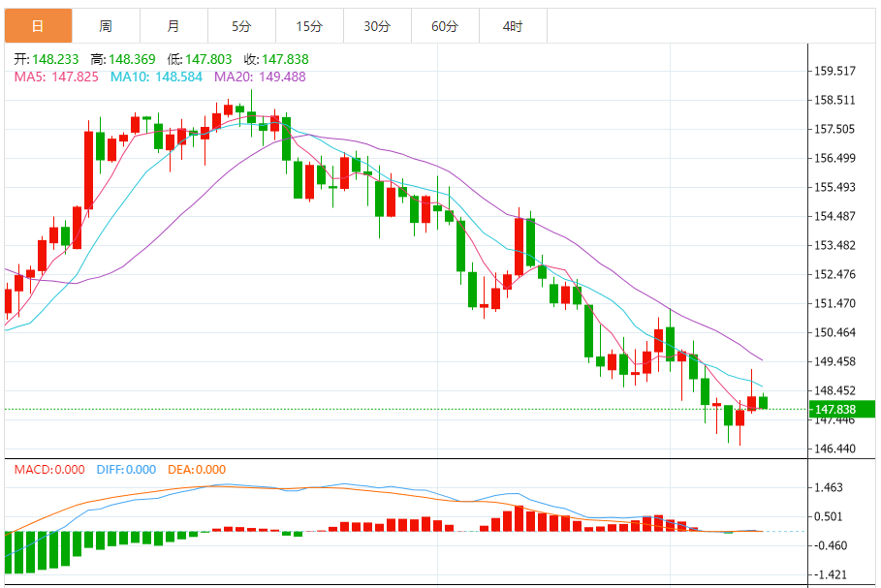Click the 153.482 price axis label
The height and width of the screenshot is (588, 881).
(x=834, y=245)
